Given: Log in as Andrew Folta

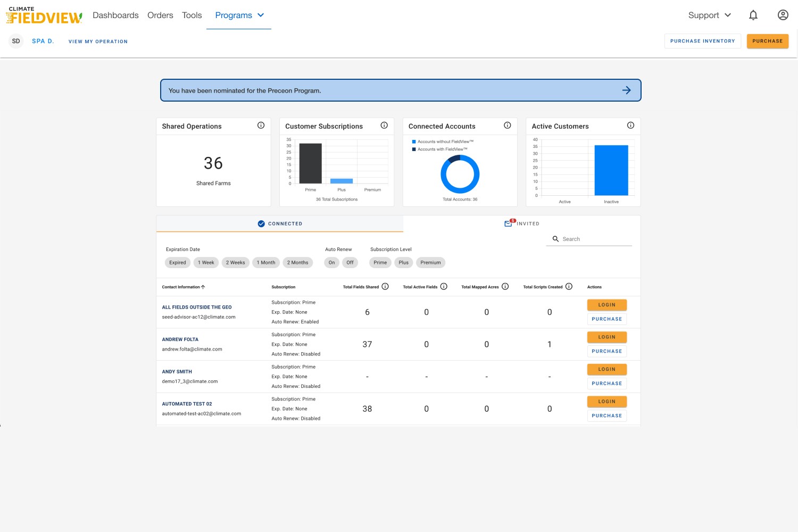Looking at the screenshot, I should pos(607,337).
